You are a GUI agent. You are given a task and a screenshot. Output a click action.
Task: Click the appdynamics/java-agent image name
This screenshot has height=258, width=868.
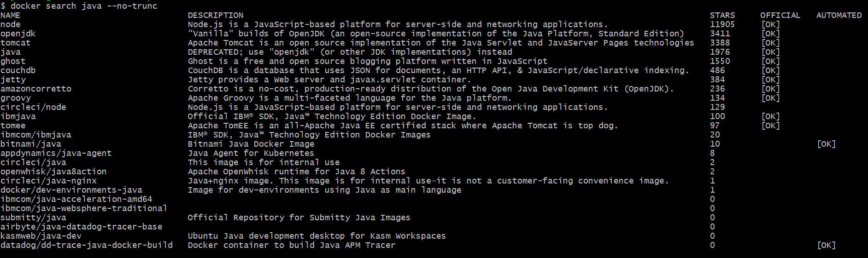(56, 153)
